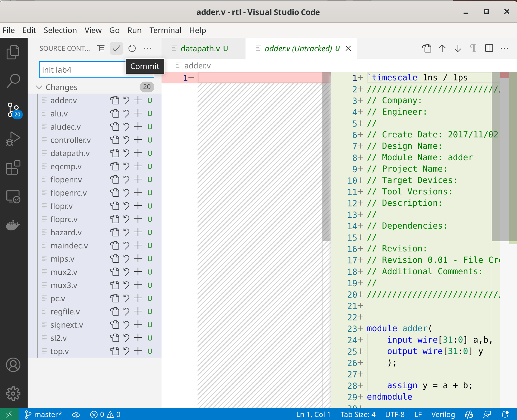Toggle inline versus side-by-side diff view
Image resolution: width=517 pixels, height=420 pixels.
[x=489, y=48]
